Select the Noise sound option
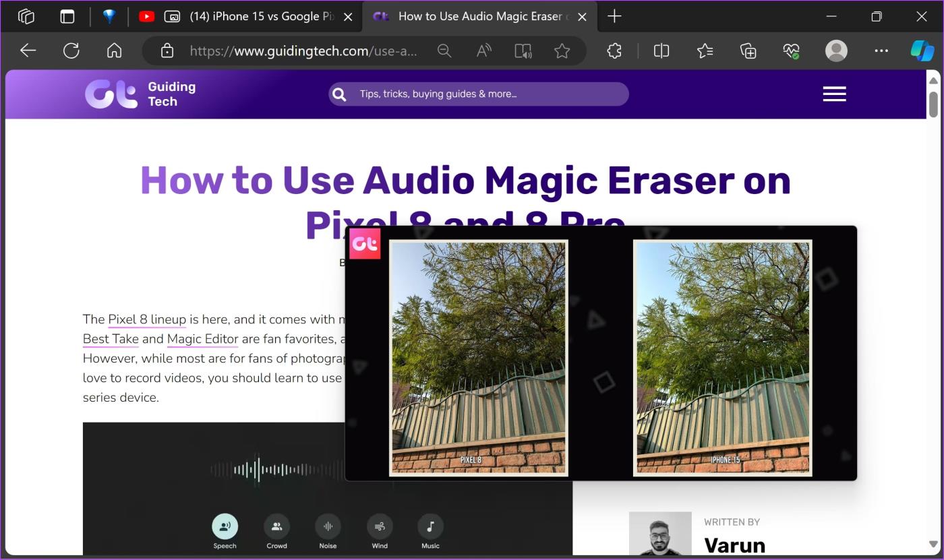Viewport: 944px width, 560px height. pyautogui.click(x=328, y=532)
